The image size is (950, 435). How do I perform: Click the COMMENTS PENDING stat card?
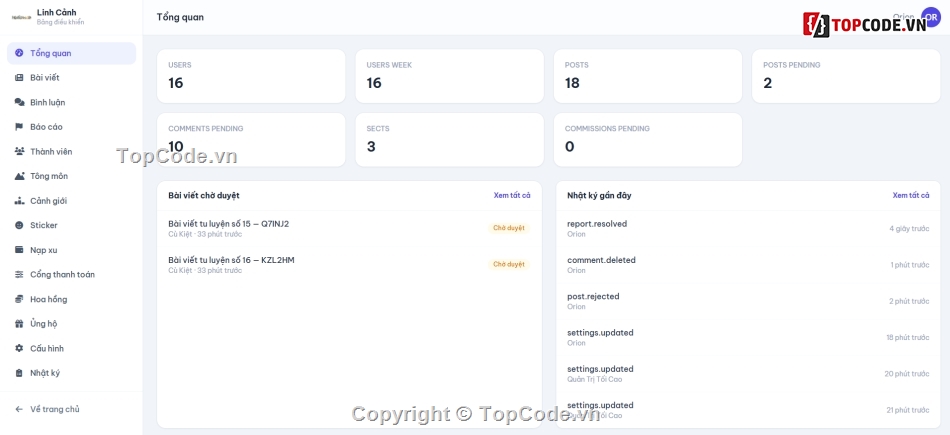tap(251, 139)
